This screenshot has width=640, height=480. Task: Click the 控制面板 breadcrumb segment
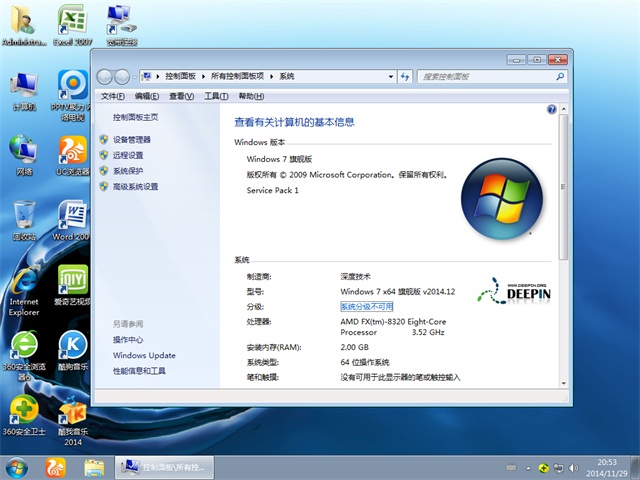(x=180, y=76)
